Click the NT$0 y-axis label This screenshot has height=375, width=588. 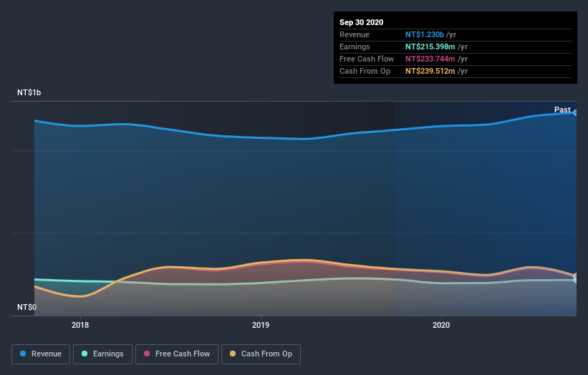pos(26,307)
